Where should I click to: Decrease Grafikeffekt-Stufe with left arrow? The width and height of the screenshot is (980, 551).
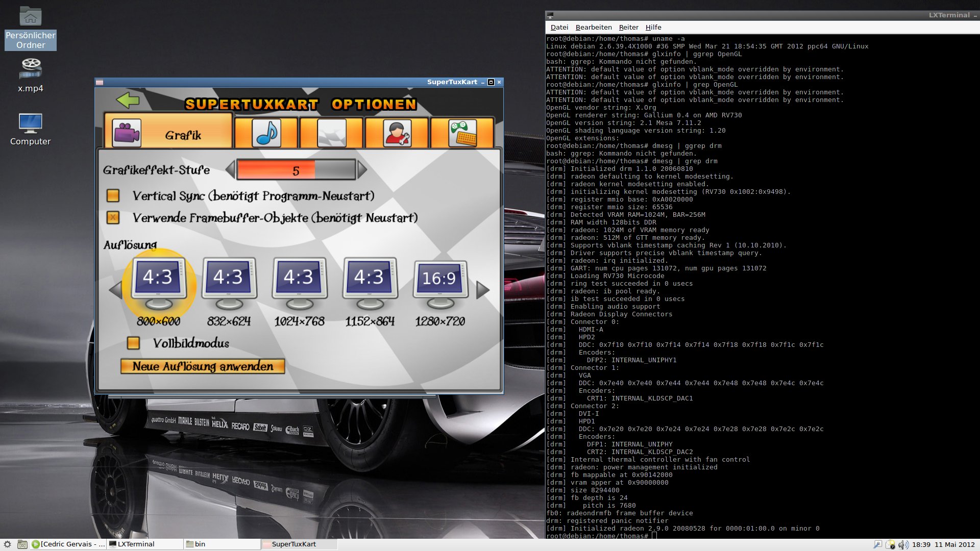230,169
